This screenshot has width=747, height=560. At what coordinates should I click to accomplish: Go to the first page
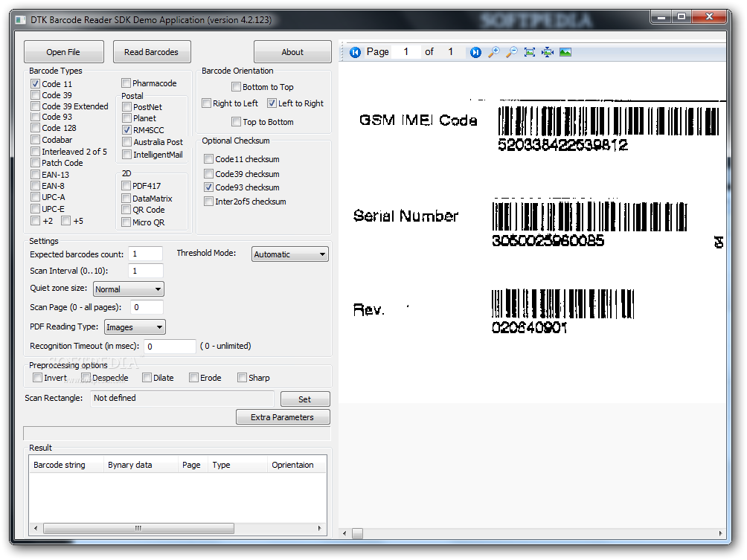tap(356, 52)
